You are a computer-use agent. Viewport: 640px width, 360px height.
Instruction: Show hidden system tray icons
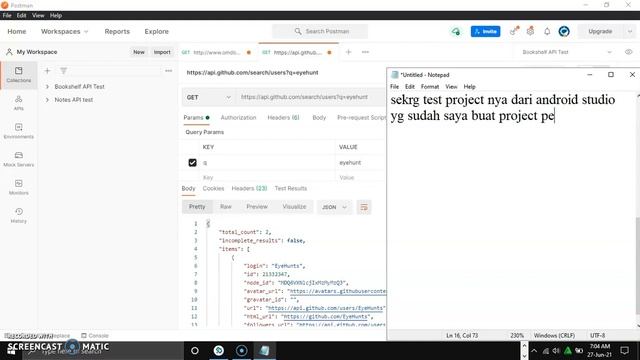click(534, 351)
